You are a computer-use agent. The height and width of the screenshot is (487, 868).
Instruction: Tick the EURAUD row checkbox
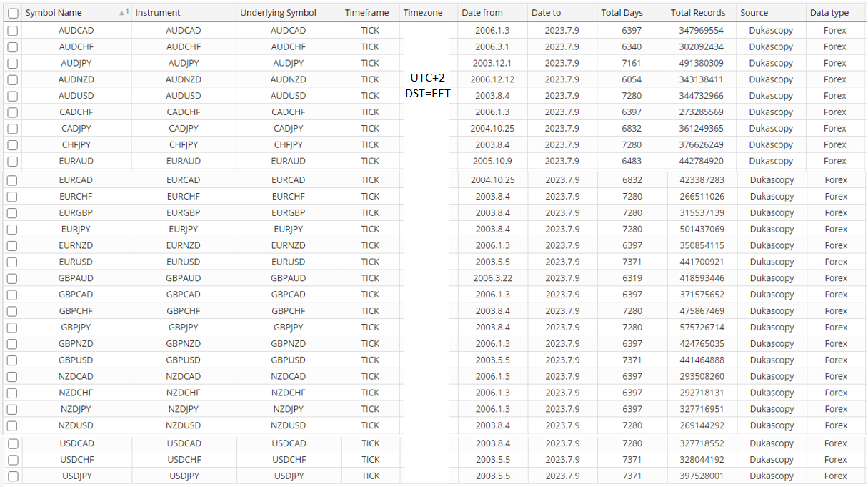point(13,162)
